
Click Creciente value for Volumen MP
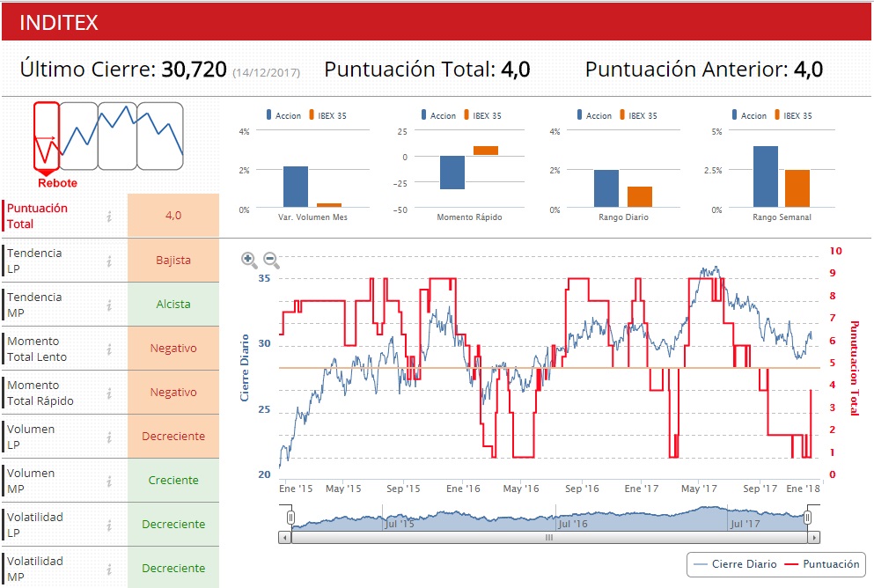173,481
